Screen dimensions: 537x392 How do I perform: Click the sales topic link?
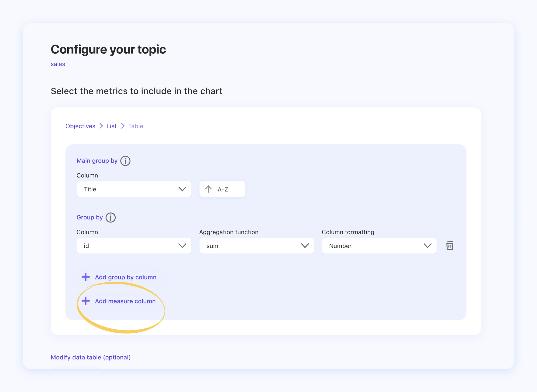[x=58, y=64]
